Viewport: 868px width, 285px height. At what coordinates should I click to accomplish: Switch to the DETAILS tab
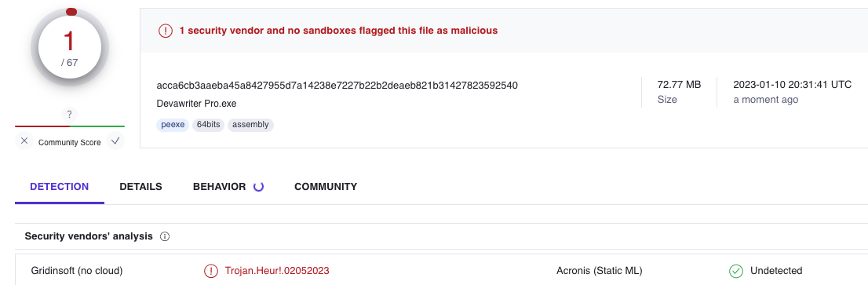click(x=140, y=187)
